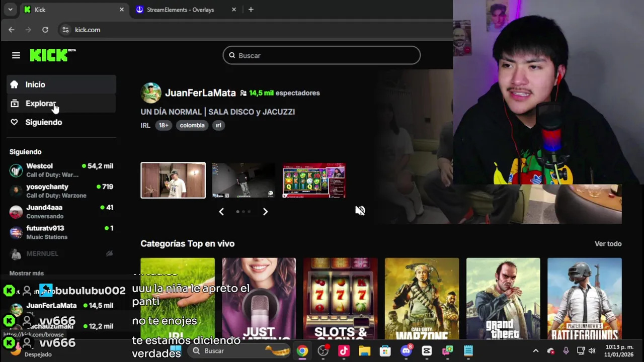644x362 pixels.
Task: Click the magnifier icon in Kick search
Action: pos(232,55)
